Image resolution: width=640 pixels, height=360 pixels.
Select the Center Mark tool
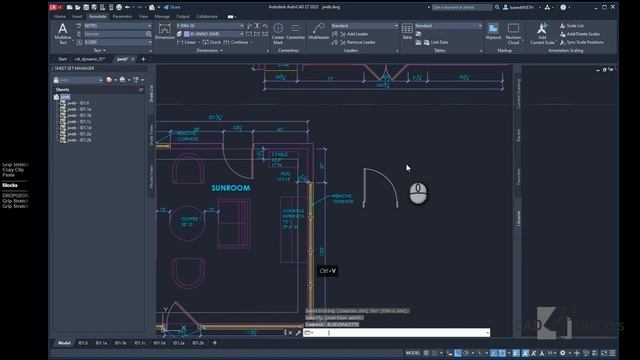pyautogui.click(x=278, y=33)
